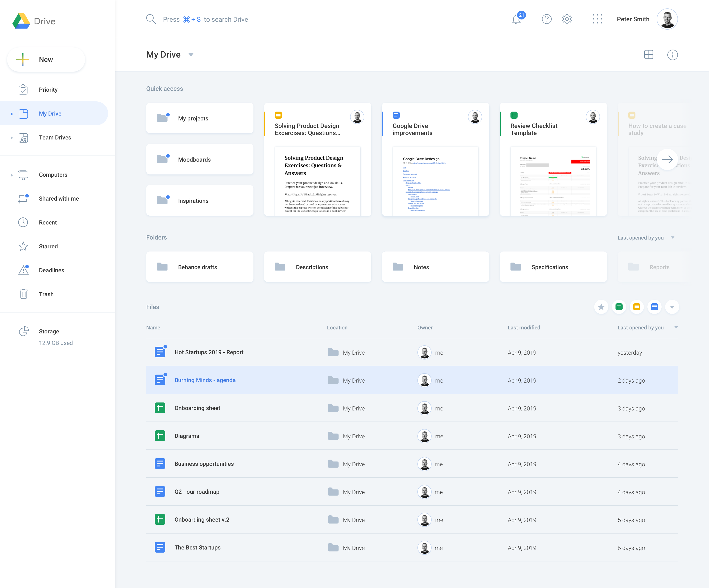The height and width of the screenshot is (588, 709).
Task: Filter files to show only Sheets
Action: (619, 307)
